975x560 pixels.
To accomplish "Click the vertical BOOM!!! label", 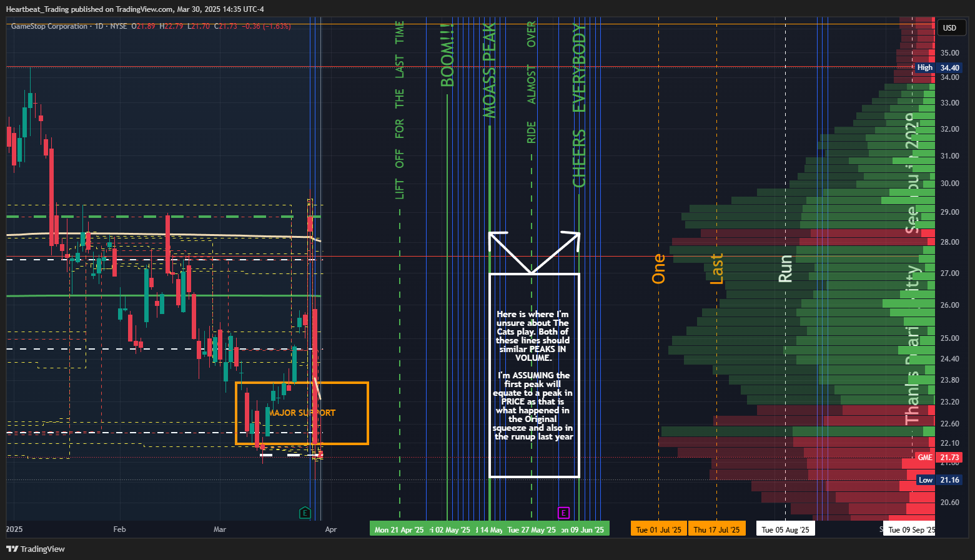I will (447, 55).
